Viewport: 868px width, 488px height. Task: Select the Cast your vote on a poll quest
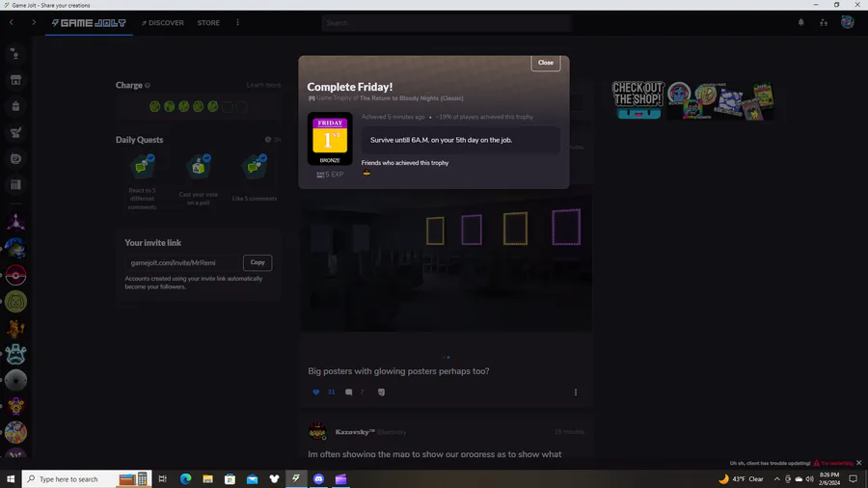(198, 179)
